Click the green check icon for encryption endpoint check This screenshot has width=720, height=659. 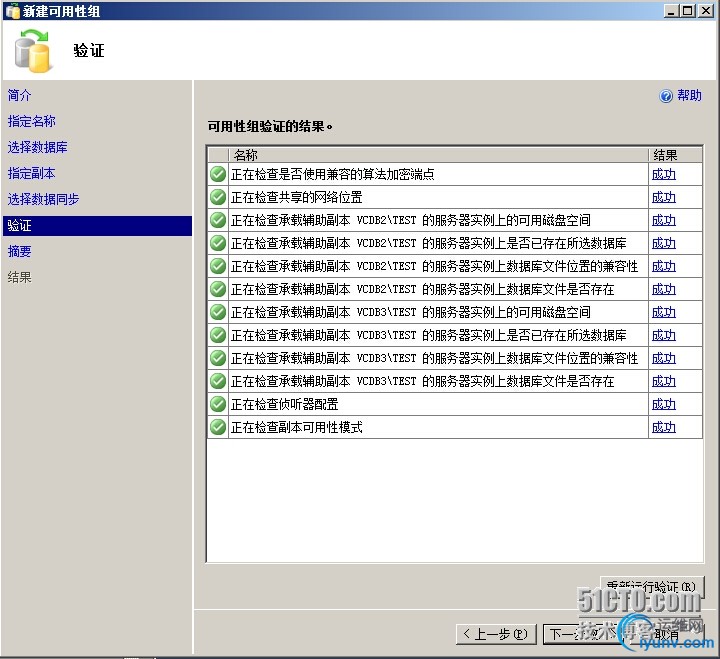[x=218, y=174]
